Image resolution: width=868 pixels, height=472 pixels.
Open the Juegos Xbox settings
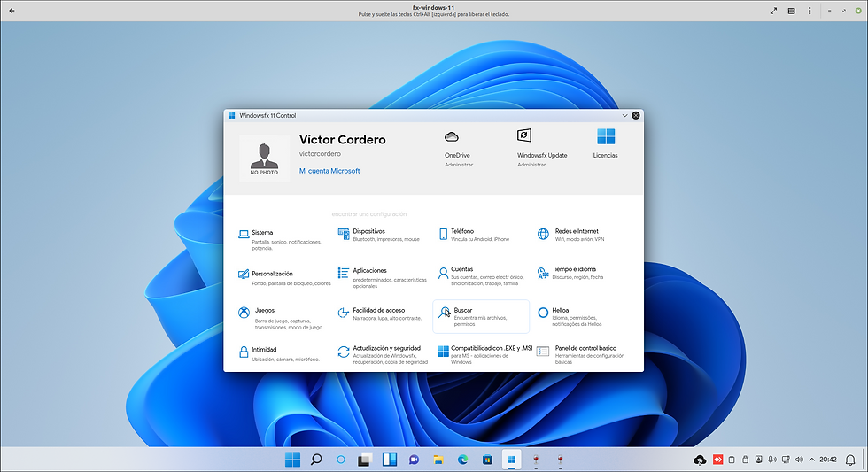click(x=264, y=311)
